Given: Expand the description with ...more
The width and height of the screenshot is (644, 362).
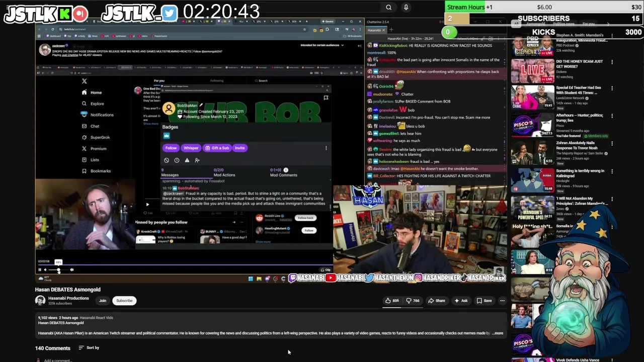Looking at the screenshot, I should click(497, 333).
